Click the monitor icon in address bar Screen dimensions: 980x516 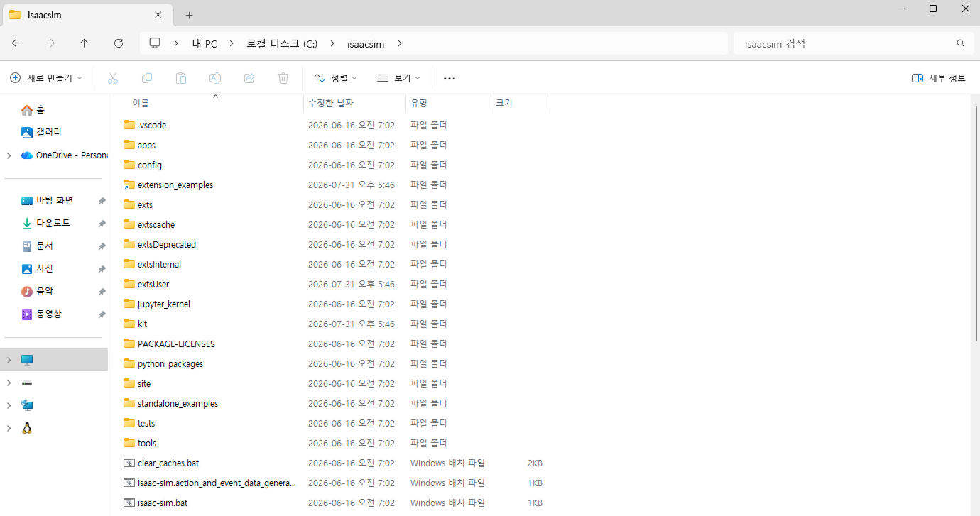tap(155, 43)
